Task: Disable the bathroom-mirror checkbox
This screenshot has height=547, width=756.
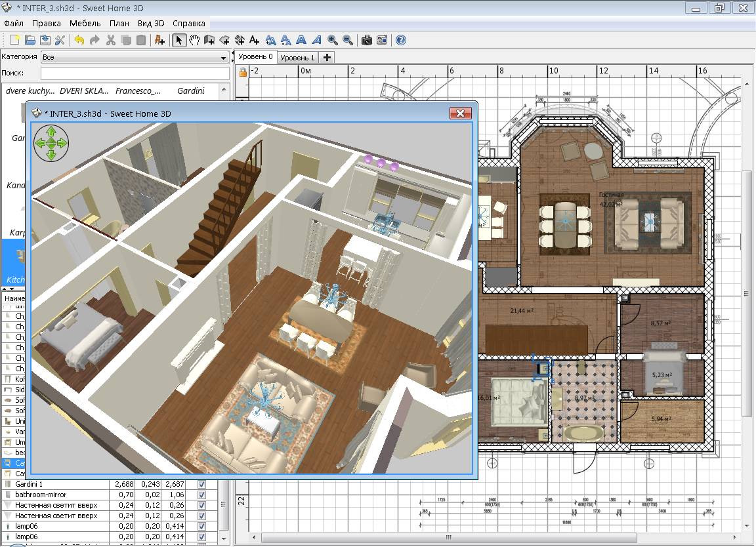Action: 202,494
